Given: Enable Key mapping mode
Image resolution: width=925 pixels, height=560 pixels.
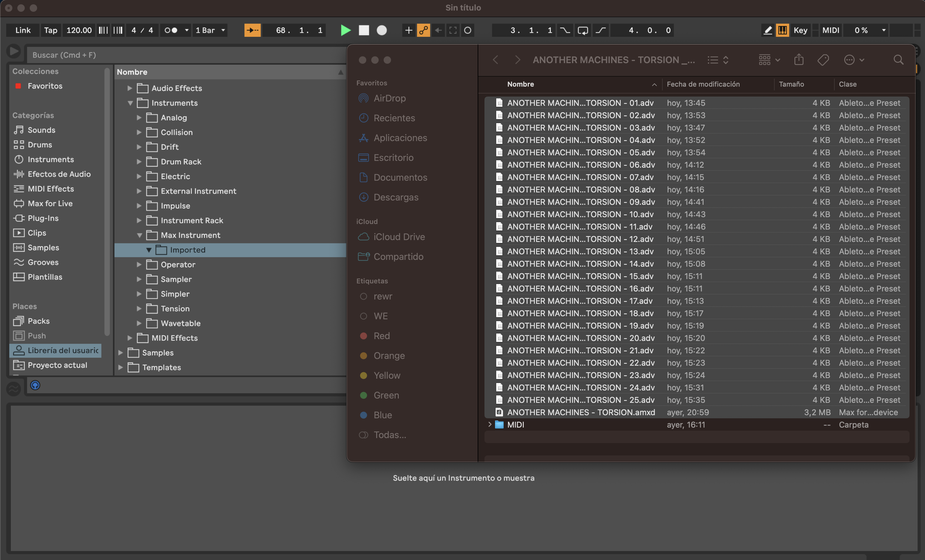Looking at the screenshot, I should pyautogui.click(x=800, y=30).
